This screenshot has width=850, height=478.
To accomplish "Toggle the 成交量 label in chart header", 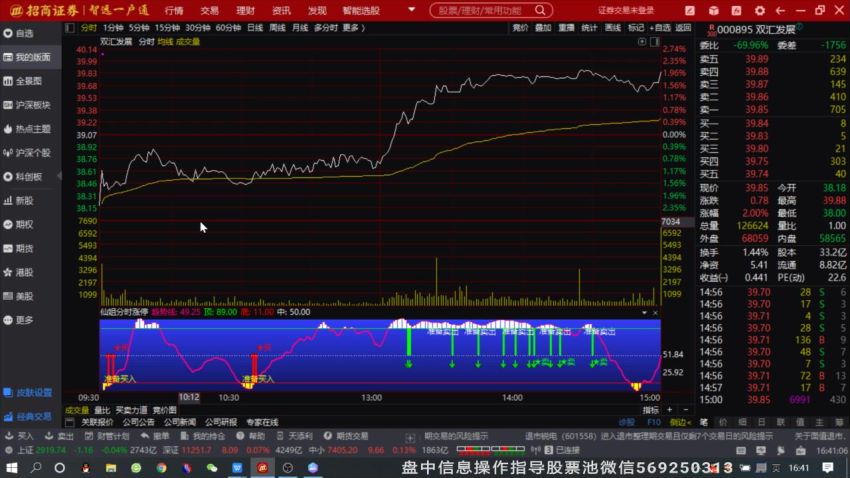I will pos(188,42).
